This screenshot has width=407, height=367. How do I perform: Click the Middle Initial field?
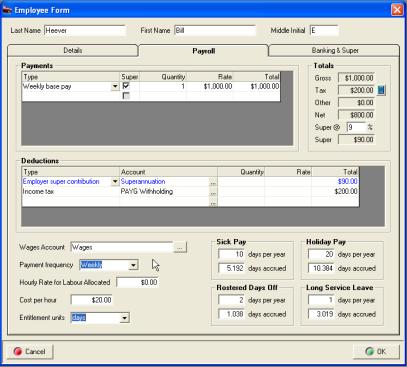click(324, 31)
